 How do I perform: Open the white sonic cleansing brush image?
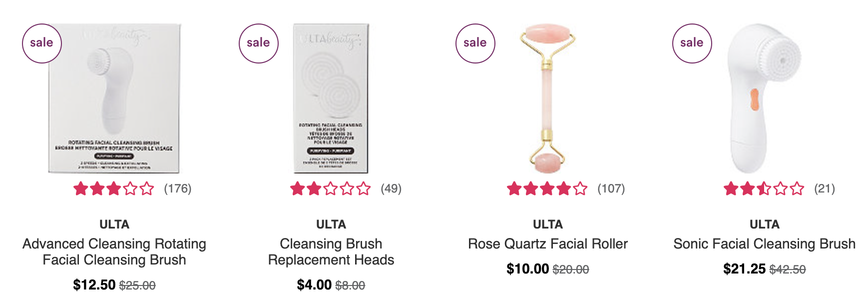(765, 98)
